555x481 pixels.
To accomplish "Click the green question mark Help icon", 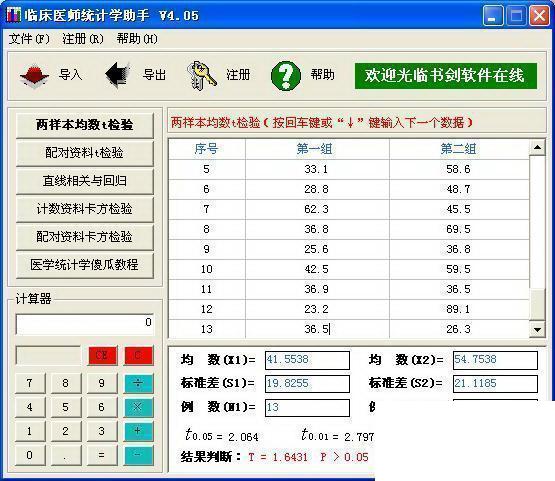I will point(286,75).
